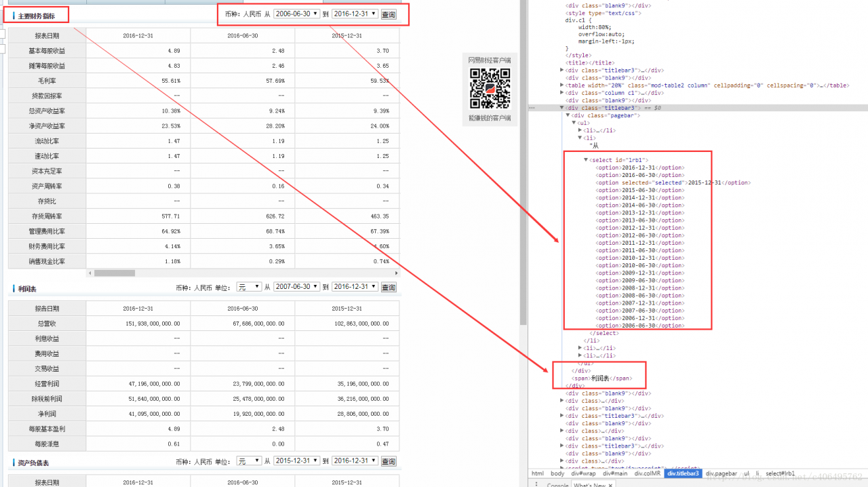Close the What's New drawer tab

click(610, 485)
